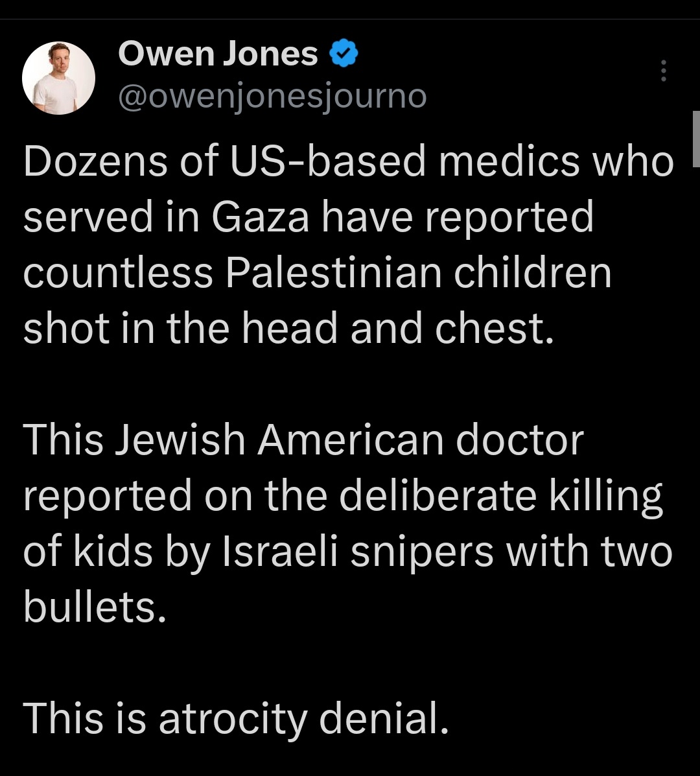Open Owen Jones's profile picture
This screenshot has height=776, width=700.
click(x=58, y=78)
